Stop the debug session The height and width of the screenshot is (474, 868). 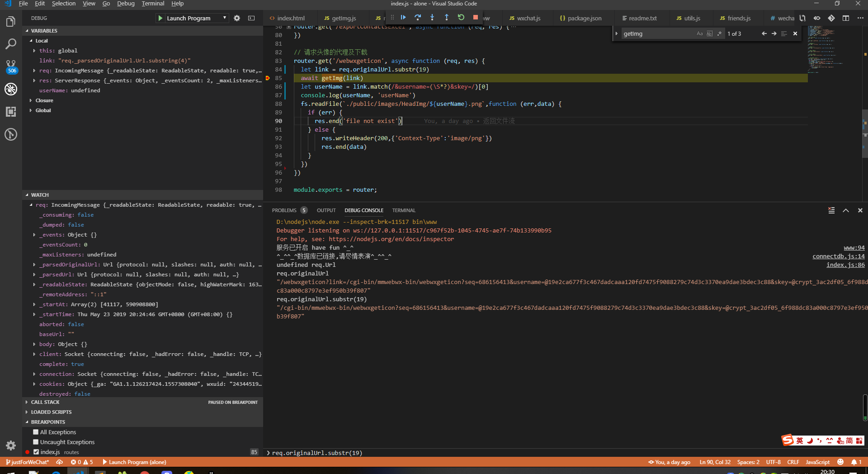pyautogui.click(x=476, y=17)
